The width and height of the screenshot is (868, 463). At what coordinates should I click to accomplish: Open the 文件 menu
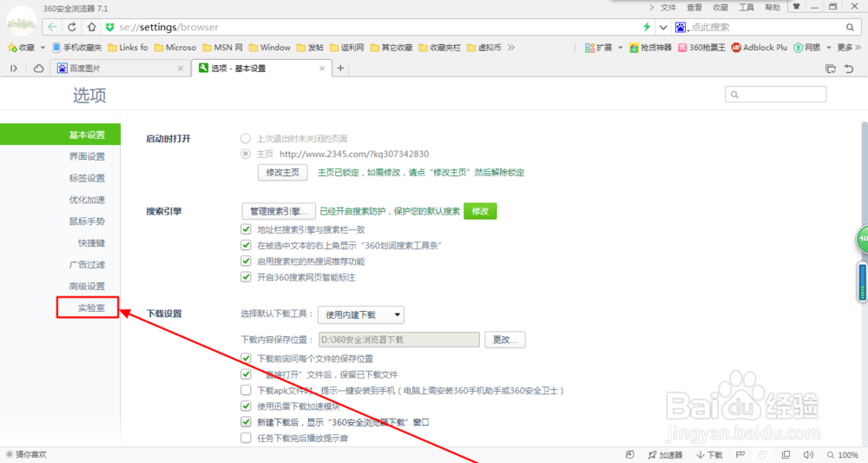tap(668, 7)
